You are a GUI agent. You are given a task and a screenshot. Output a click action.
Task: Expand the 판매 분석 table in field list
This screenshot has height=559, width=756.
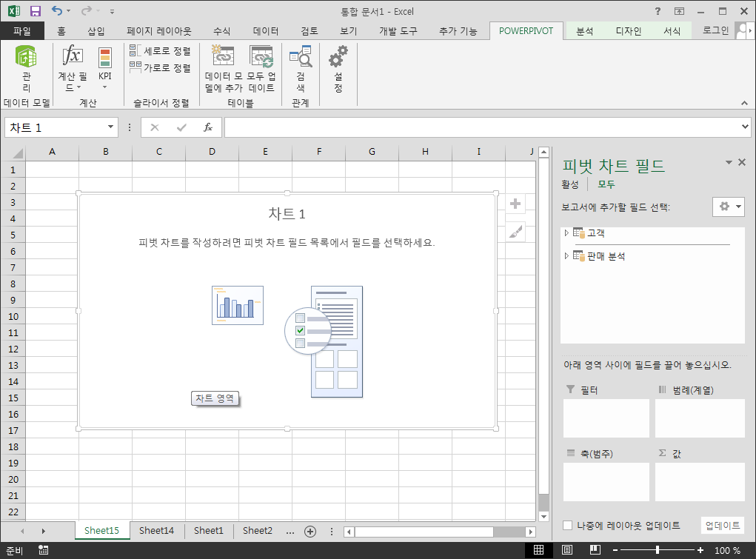566,255
